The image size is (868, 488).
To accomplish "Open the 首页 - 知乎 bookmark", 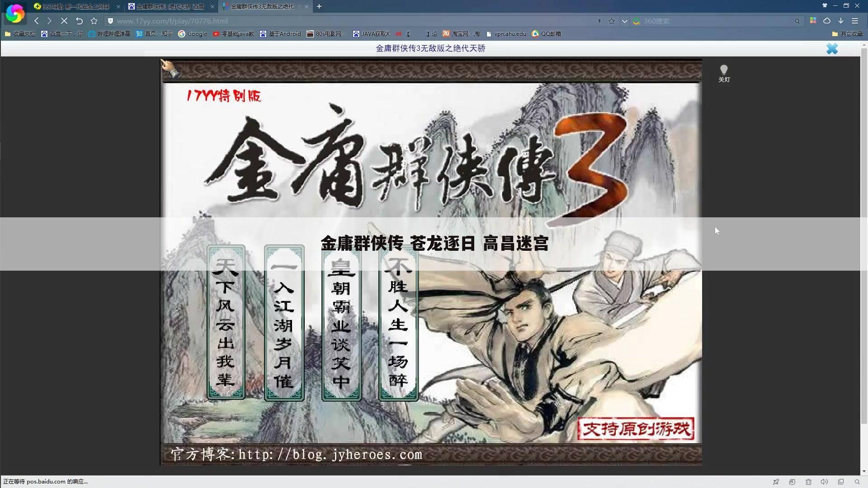I will coord(155,34).
